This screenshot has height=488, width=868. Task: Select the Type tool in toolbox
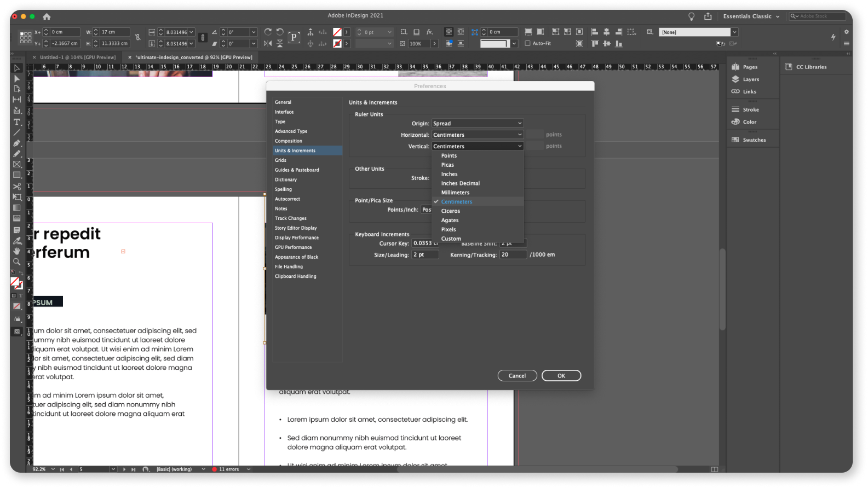tap(17, 121)
